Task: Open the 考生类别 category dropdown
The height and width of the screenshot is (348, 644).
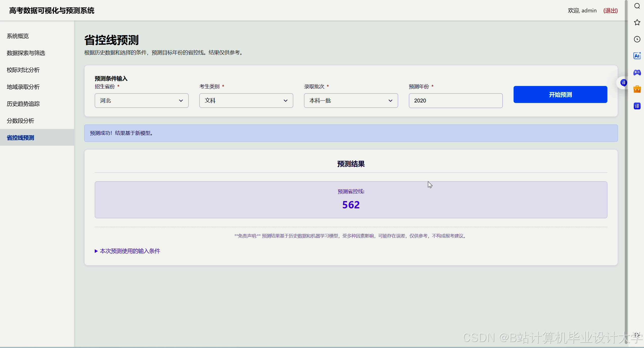Action: 246,100
